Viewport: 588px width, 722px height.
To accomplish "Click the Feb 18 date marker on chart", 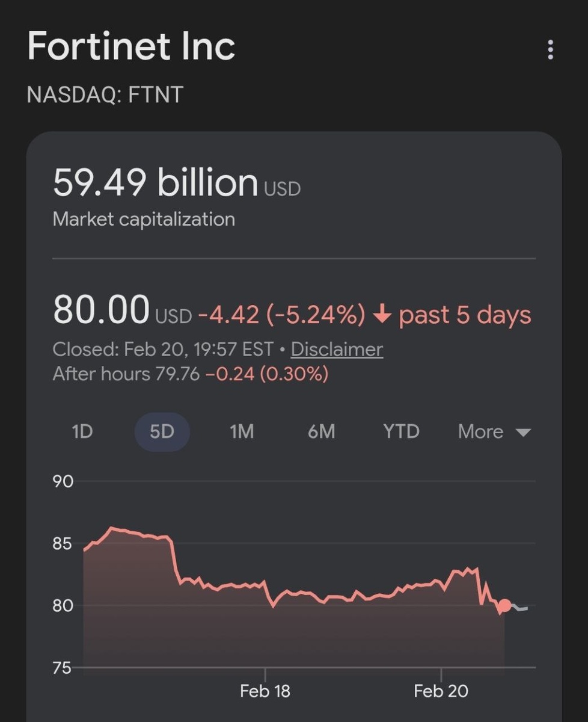I will (x=265, y=691).
